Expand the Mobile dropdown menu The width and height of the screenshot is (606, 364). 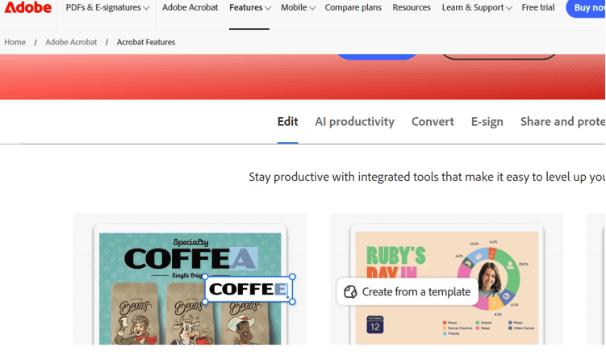(298, 8)
